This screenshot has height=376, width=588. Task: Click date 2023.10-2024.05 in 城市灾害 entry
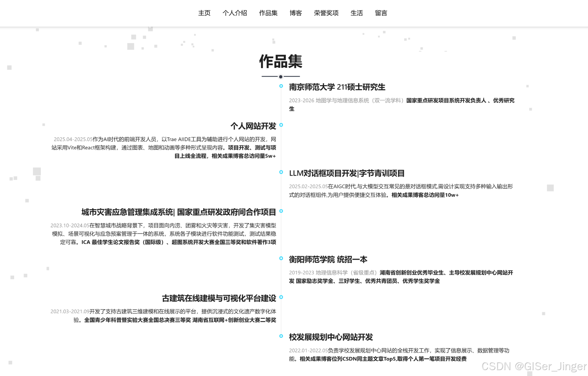[70, 225]
